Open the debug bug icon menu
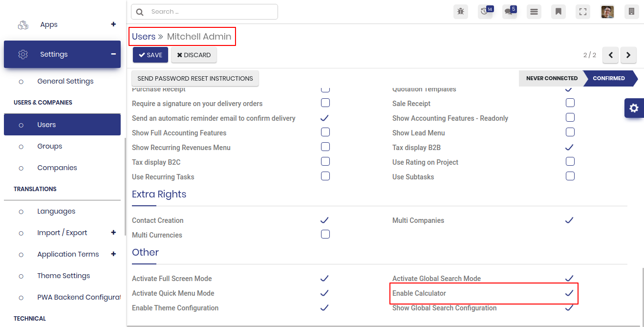Screen dimensions: 644x327 click(x=461, y=12)
